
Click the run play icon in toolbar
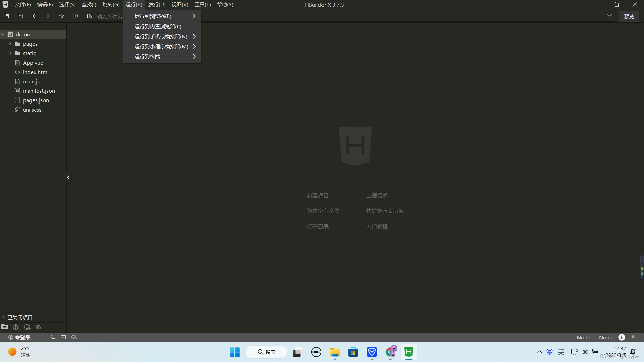(75, 16)
